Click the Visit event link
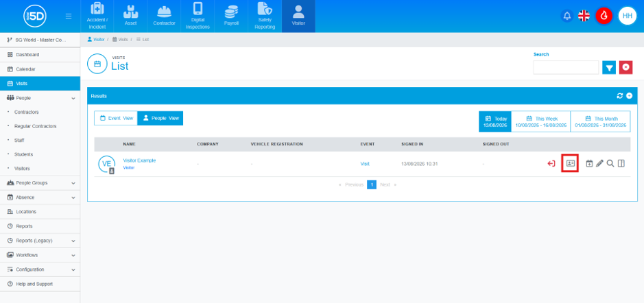Viewport: 644px width, 303px height. pos(365,164)
